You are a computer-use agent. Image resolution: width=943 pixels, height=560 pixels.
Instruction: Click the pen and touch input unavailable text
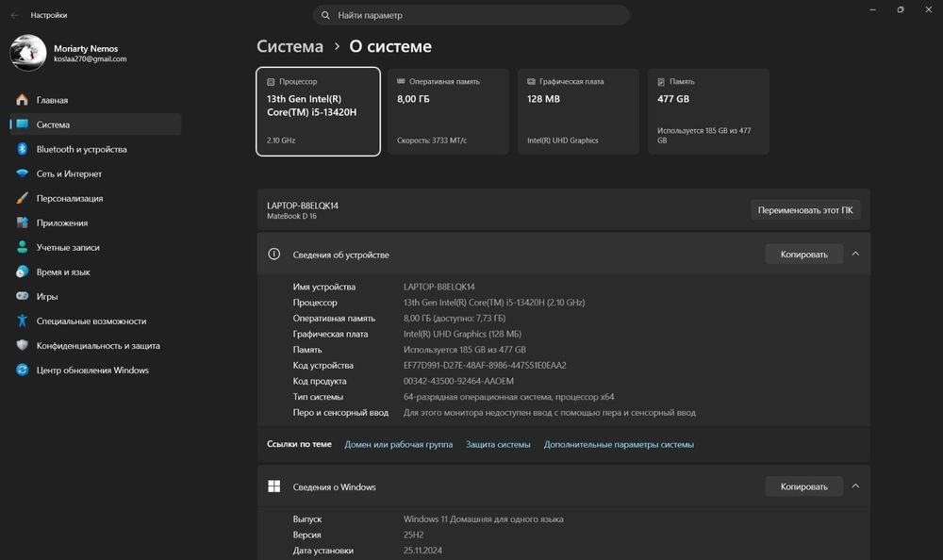click(550, 413)
